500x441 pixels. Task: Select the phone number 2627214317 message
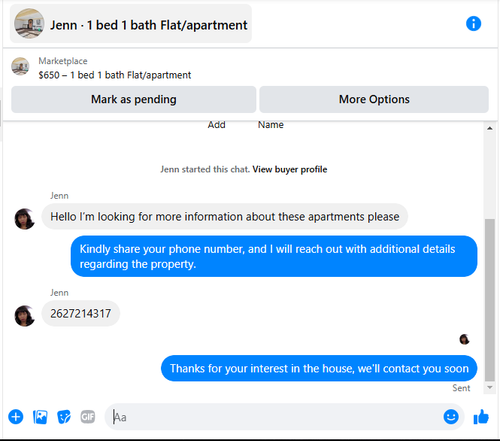[81, 313]
